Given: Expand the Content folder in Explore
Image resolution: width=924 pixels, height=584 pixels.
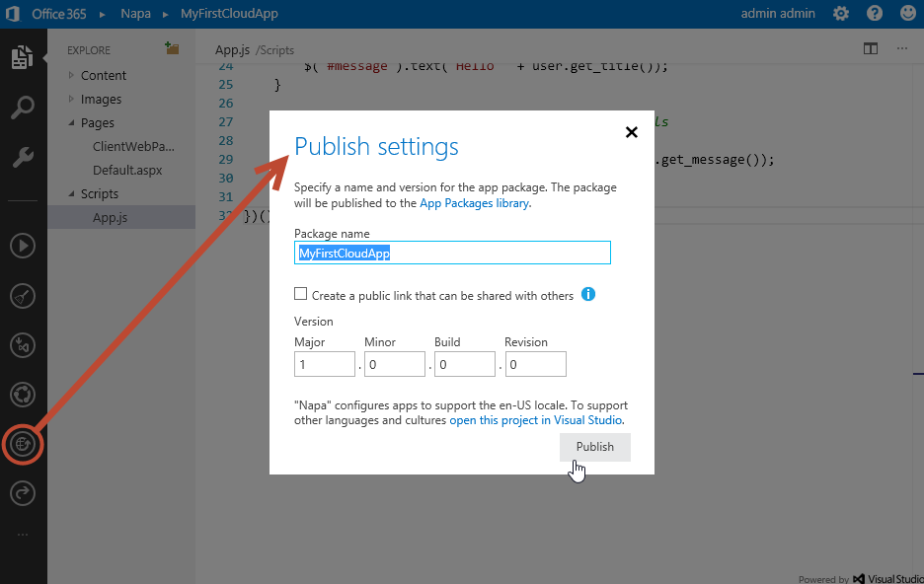Looking at the screenshot, I should point(72,75).
